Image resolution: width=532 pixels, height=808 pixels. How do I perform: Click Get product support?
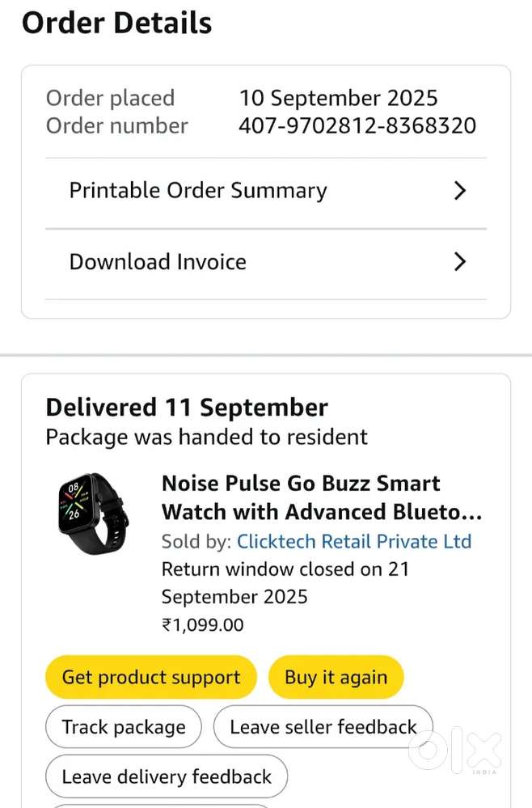(x=150, y=677)
